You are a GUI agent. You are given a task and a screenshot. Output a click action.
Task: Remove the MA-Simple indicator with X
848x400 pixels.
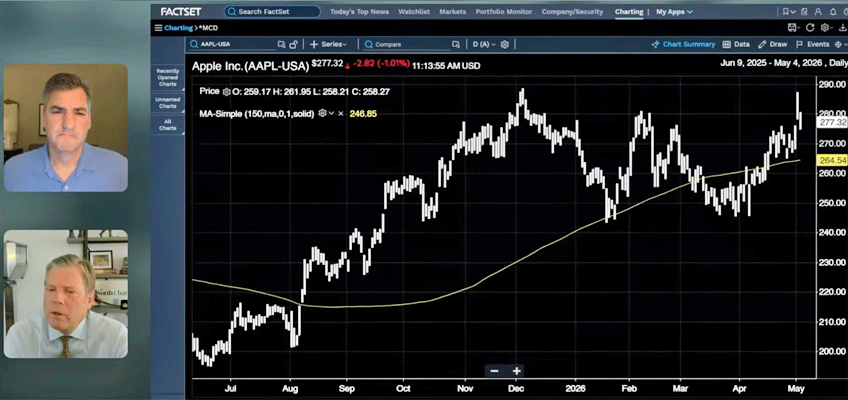(x=341, y=114)
